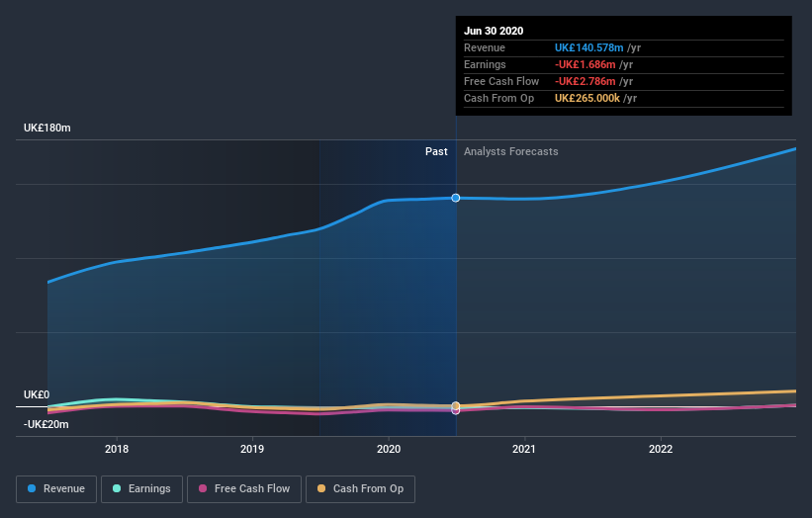Click the Jun 30 2020 tooltip date

tap(494, 31)
